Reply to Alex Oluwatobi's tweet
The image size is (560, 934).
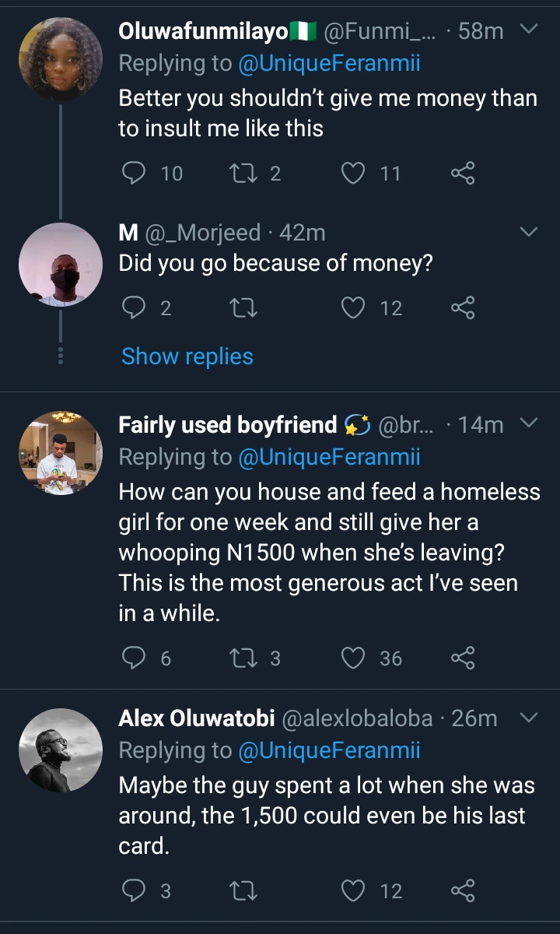coord(135,890)
